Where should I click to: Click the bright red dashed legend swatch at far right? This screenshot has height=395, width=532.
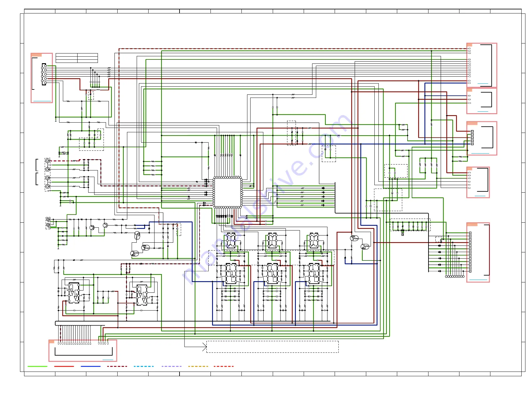click(224, 366)
